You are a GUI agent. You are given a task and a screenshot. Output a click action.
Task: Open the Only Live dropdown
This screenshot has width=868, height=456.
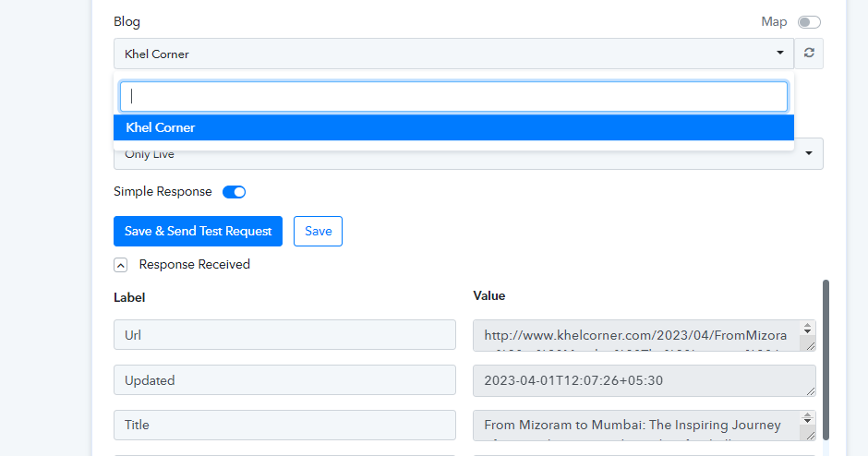point(468,154)
